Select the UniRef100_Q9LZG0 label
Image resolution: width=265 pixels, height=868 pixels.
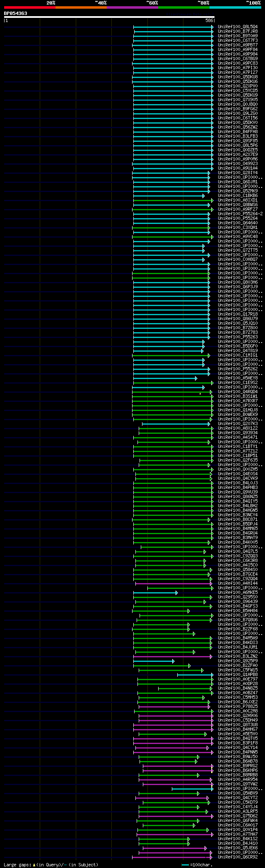(x=238, y=113)
